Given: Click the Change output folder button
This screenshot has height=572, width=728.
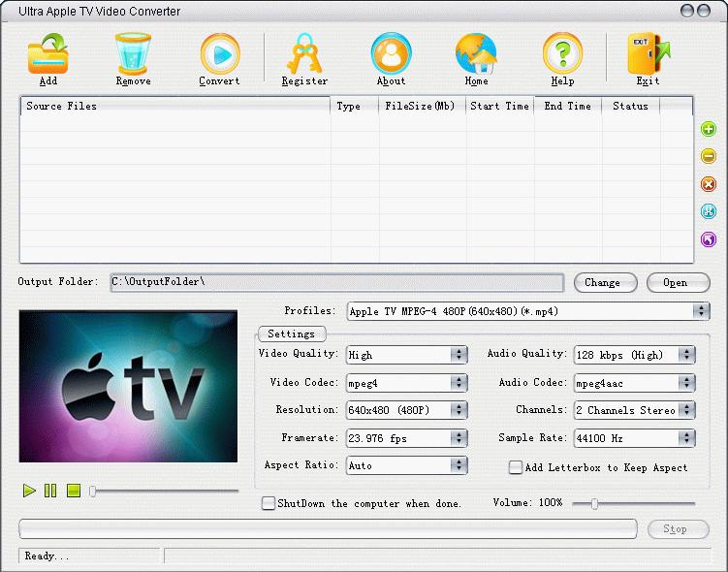Looking at the screenshot, I should (x=606, y=282).
